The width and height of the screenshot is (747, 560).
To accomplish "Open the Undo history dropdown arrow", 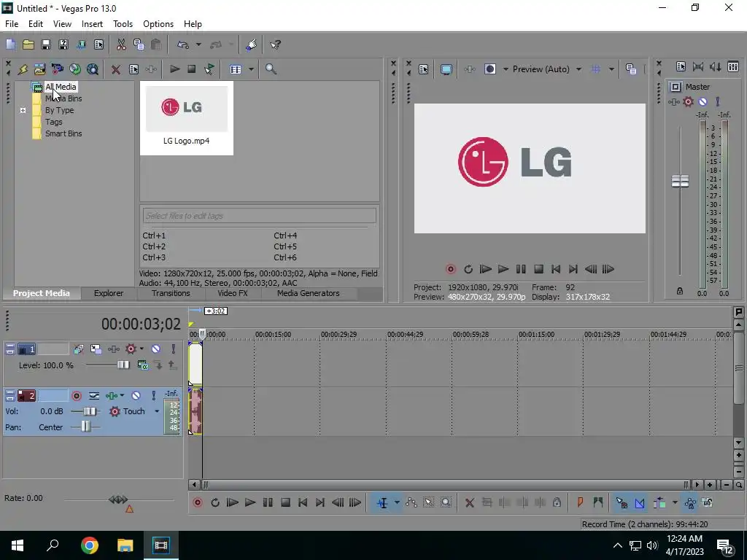I will click(x=198, y=44).
